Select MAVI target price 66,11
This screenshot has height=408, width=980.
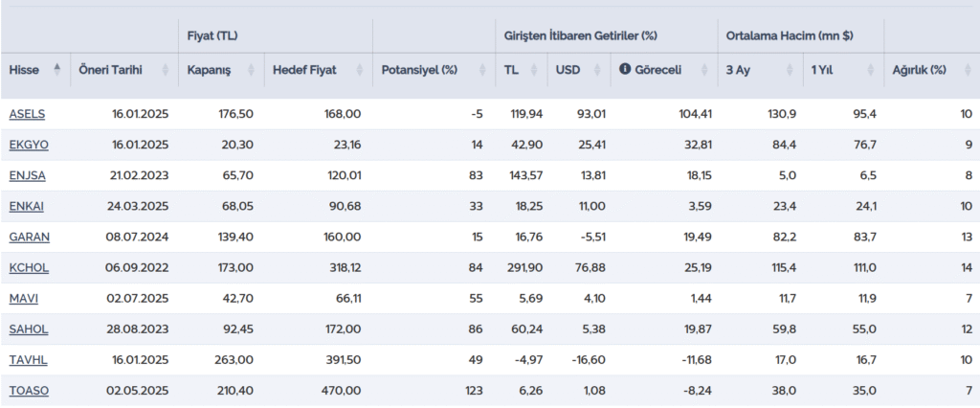(x=348, y=299)
